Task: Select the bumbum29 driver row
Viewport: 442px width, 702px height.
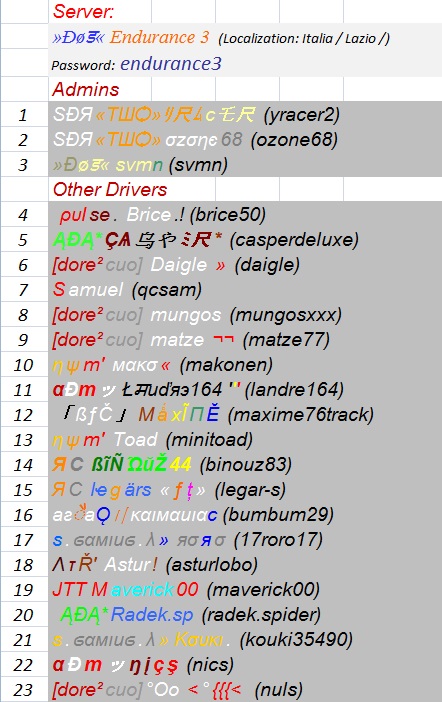Action: [245, 515]
